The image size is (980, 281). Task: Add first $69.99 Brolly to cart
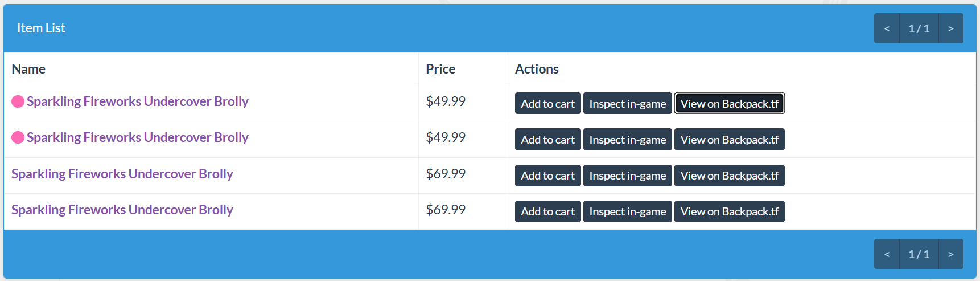click(x=548, y=176)
